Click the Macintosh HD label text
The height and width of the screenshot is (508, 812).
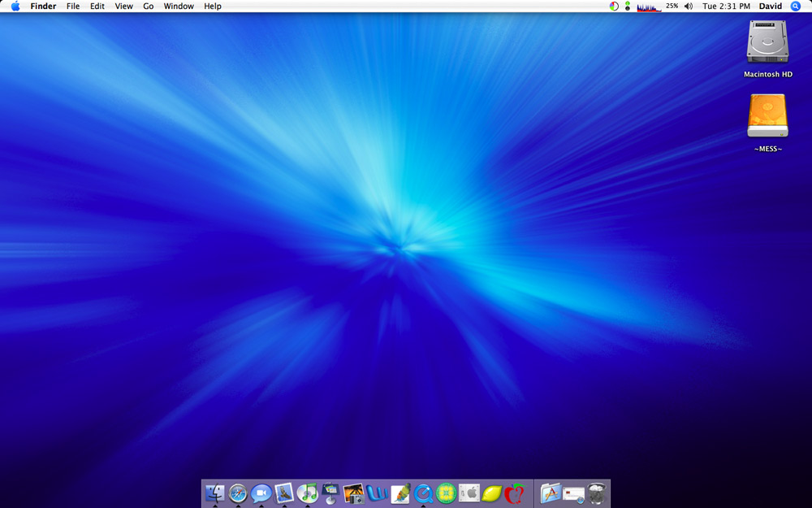click(768, 74)
